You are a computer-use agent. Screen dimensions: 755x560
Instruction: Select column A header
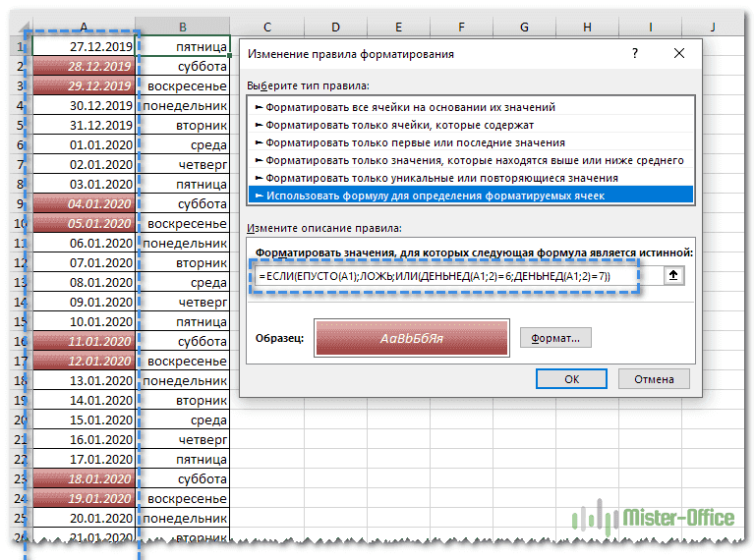84,27
